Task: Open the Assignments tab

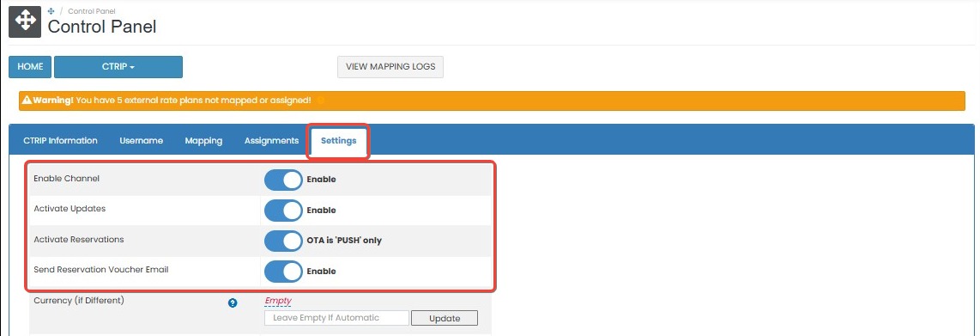Action: pyautogui.click(x=271, y=141)
